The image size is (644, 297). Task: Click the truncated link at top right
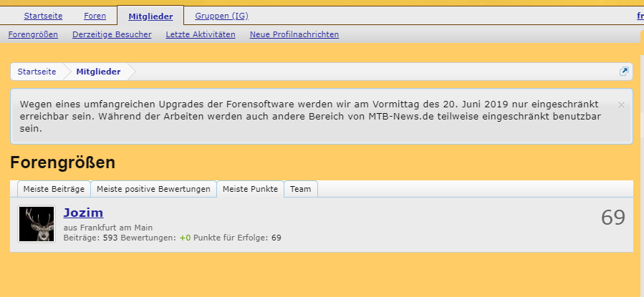click(x=639, y=16)
